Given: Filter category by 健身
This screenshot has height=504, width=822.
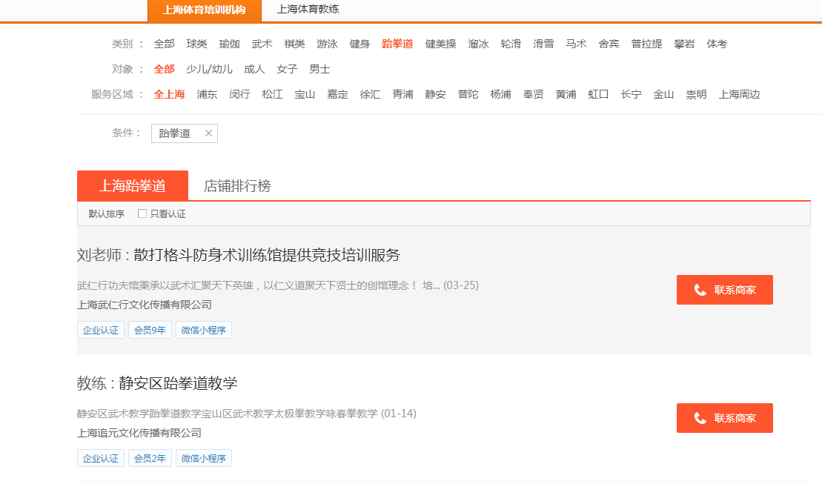Looking at the screenshot, I should click(x=359, y=44).
